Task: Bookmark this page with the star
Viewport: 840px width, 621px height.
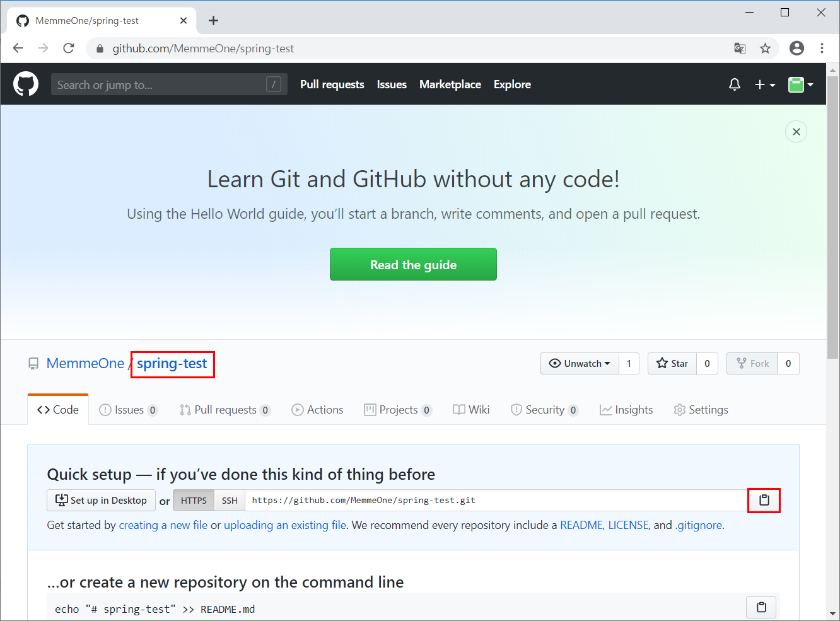Action: point(765,48)
